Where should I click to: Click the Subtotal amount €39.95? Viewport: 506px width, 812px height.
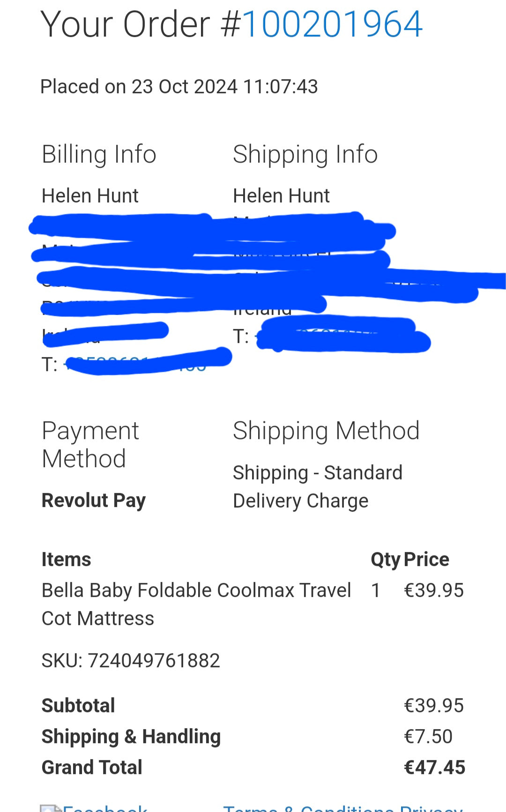(434, 706)
